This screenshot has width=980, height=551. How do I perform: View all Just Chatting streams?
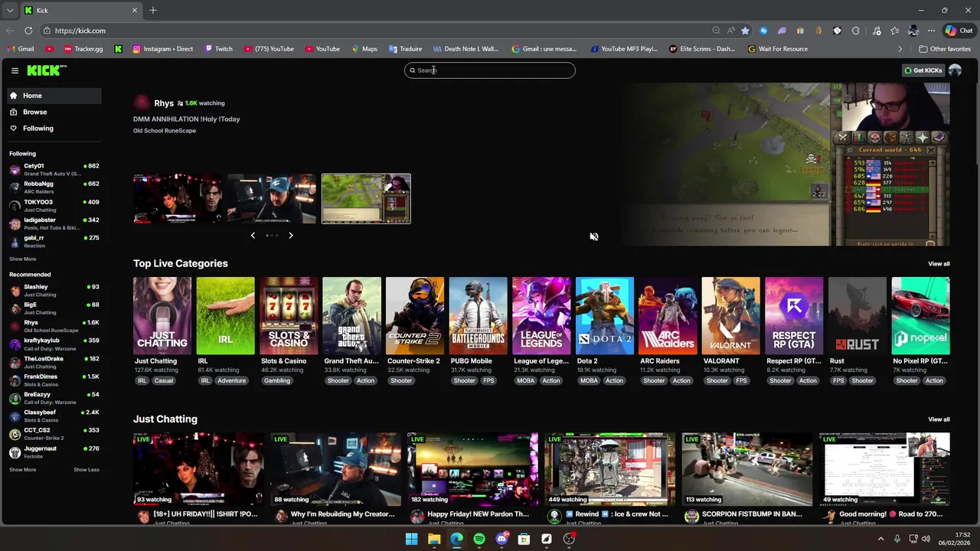[x=939, y=419]
